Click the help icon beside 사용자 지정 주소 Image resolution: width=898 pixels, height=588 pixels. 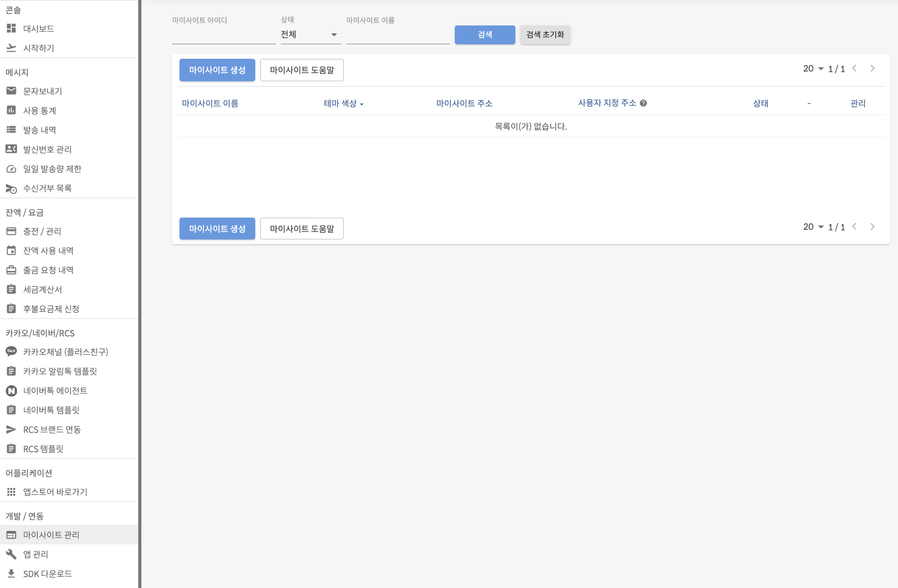click(x=643, y=103)
